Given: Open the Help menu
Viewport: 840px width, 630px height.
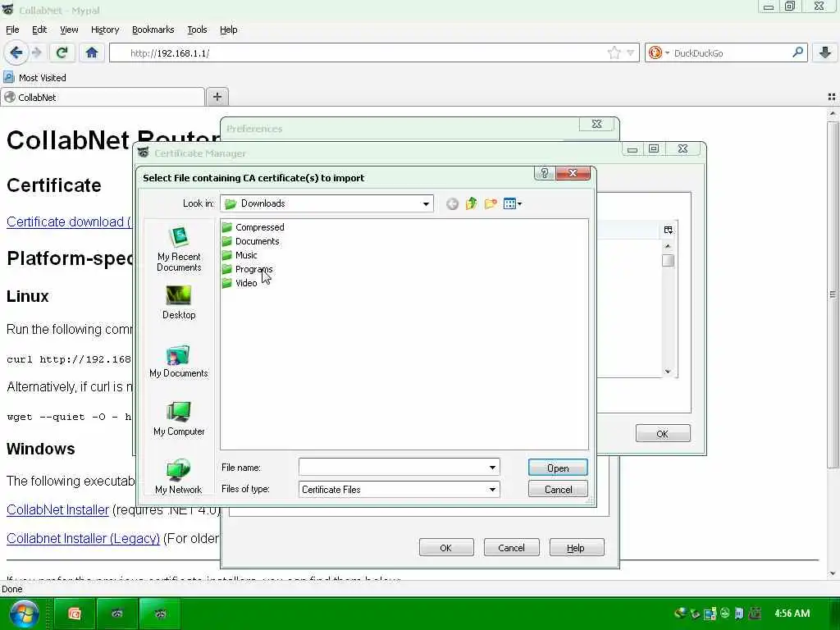Looking at the screenshot, I should click(228, 30).
